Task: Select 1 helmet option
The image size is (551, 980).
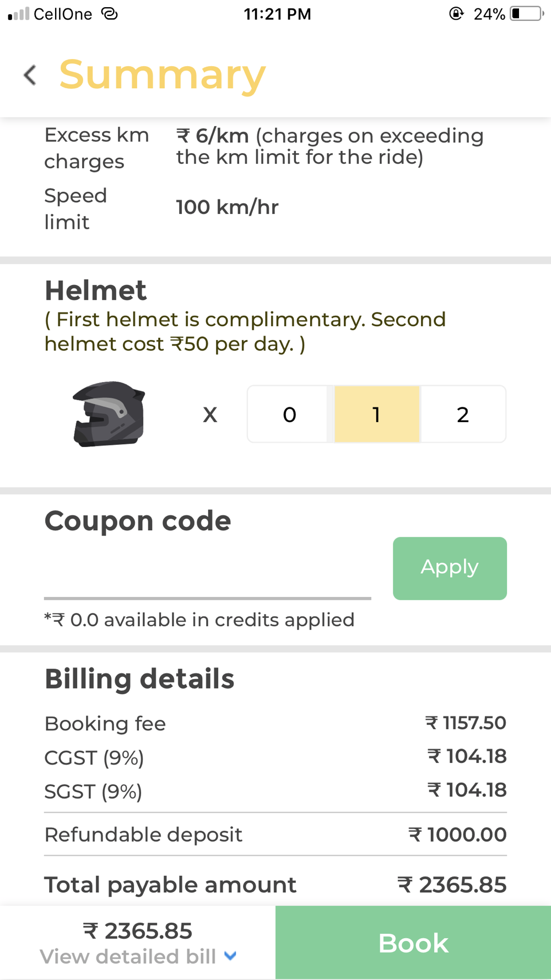Action: pos(376,414)
